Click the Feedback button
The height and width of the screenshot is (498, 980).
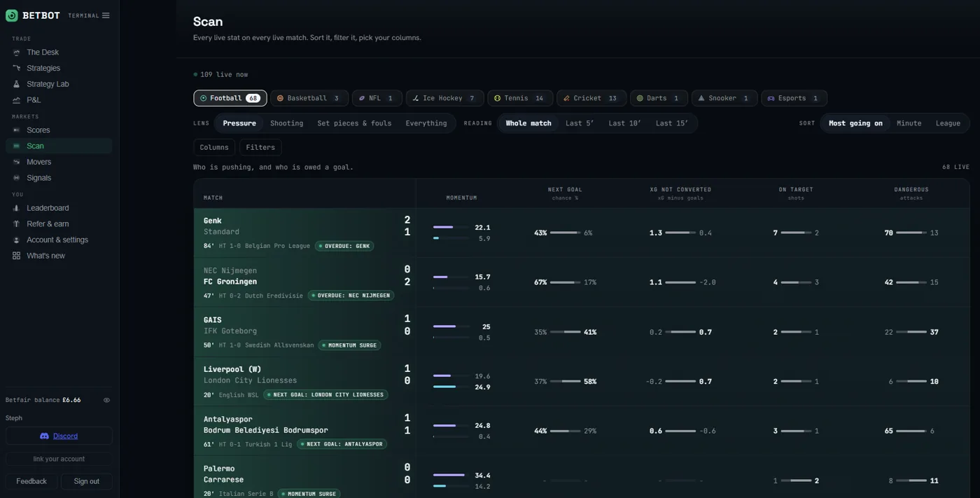(x=31, y=481)
